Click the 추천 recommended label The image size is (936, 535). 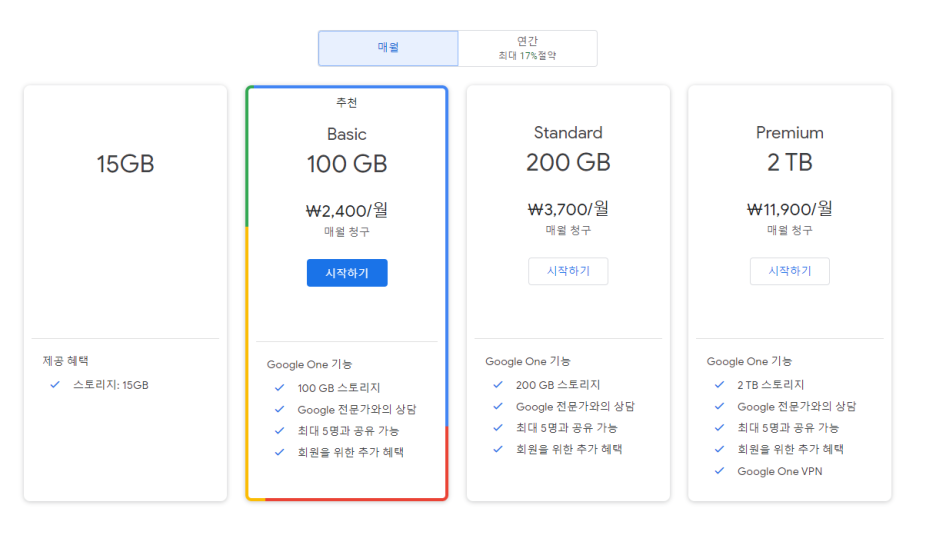pyautogui.click(x=347, y=103)
